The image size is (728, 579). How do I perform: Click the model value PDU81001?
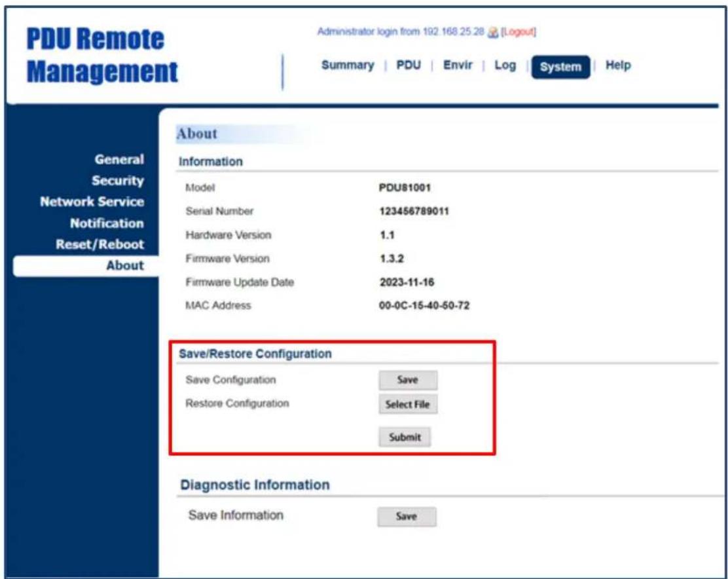coord(405,187)
